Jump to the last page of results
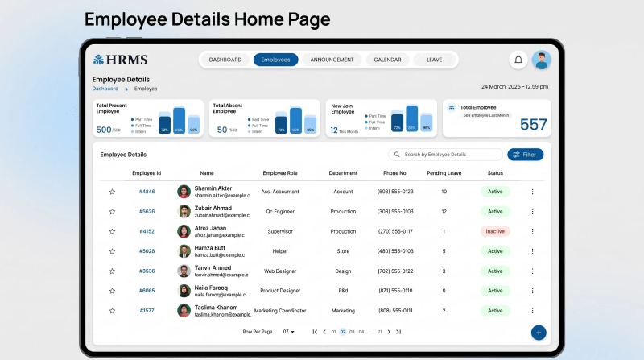The width and height of the screenshot is (644, 360). pos(398,332)
